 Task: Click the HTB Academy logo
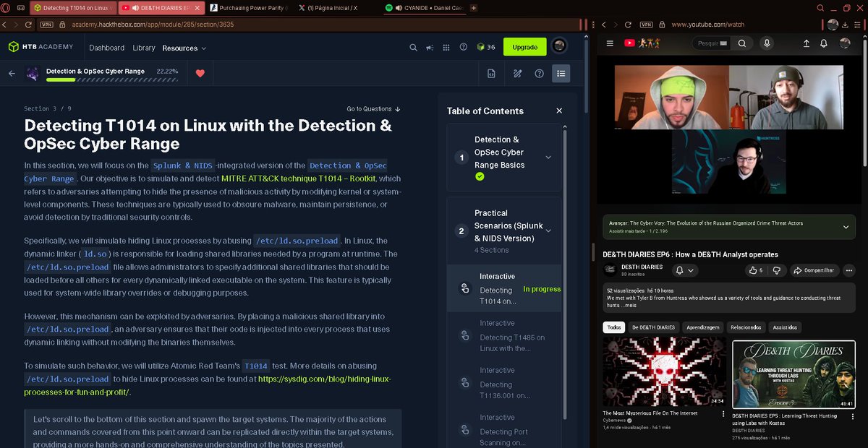tap(41, 48)
